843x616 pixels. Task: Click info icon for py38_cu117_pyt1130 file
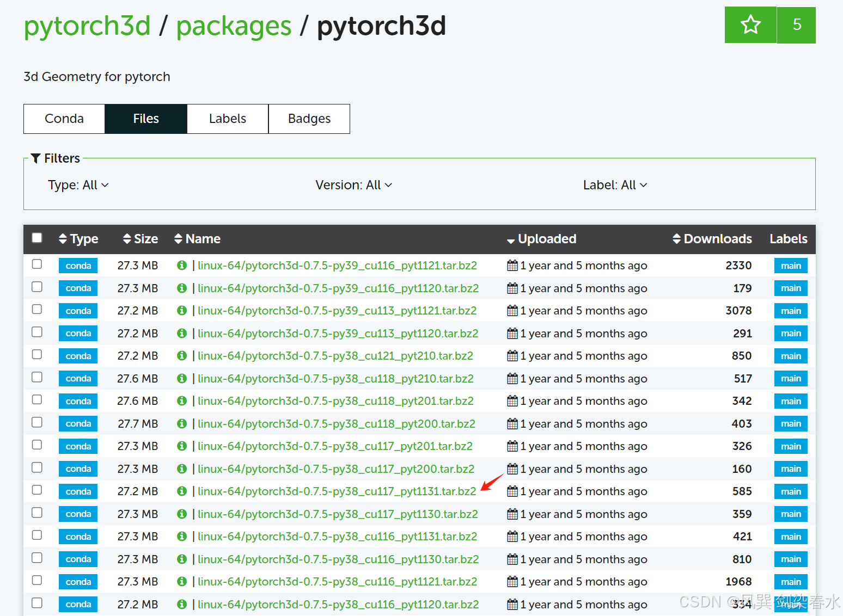[182, 514]
